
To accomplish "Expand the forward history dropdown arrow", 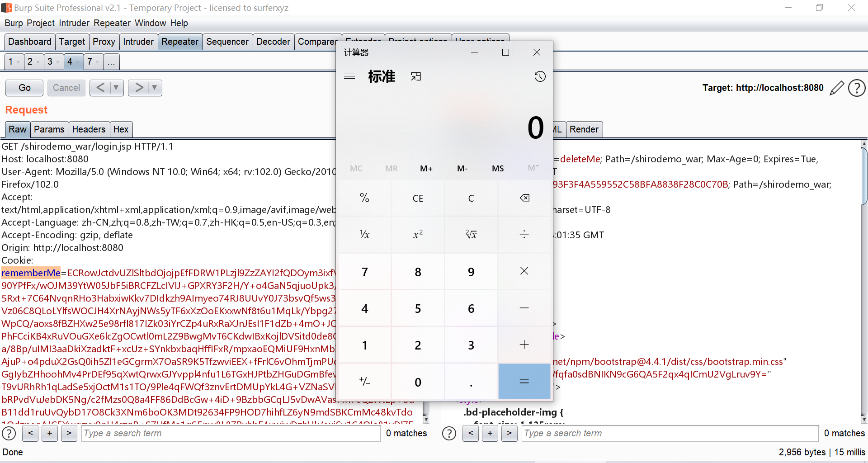I will click(x=155, y=88).
